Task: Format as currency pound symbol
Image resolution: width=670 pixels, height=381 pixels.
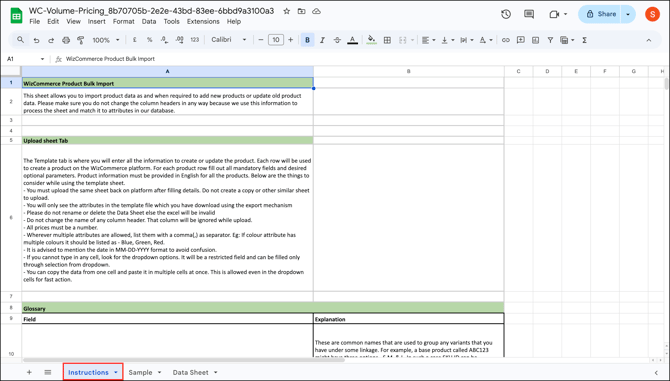Action: [x=135, y=40]
